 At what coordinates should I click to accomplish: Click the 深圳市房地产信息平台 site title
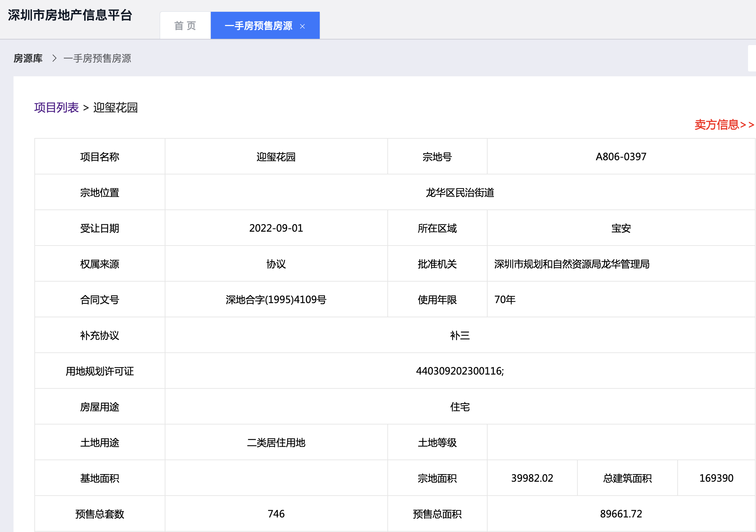(70, 15)
